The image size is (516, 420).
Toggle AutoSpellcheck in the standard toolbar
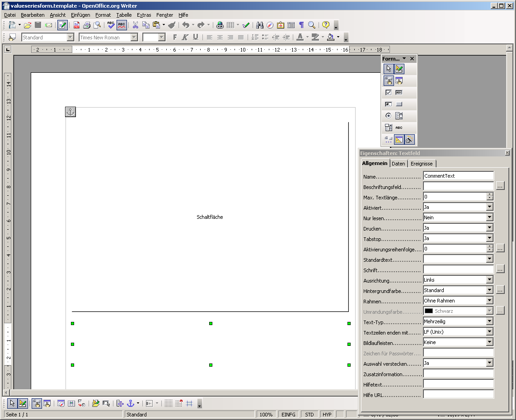click(122, 25)
